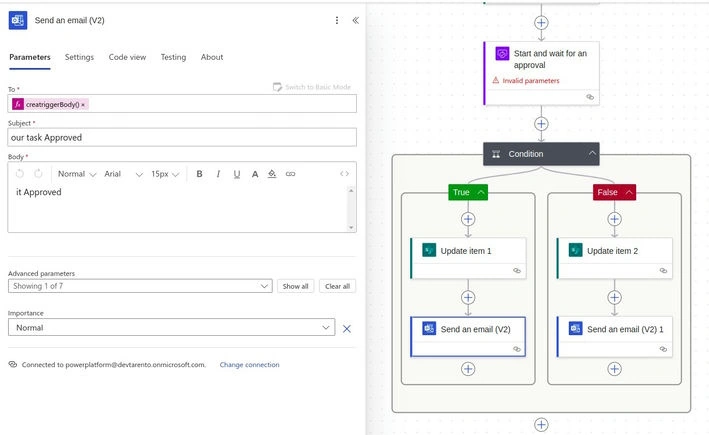This screenshot has height=435, width=709.
Task: Click the Change connection link
Action: (x=250, y=364)
